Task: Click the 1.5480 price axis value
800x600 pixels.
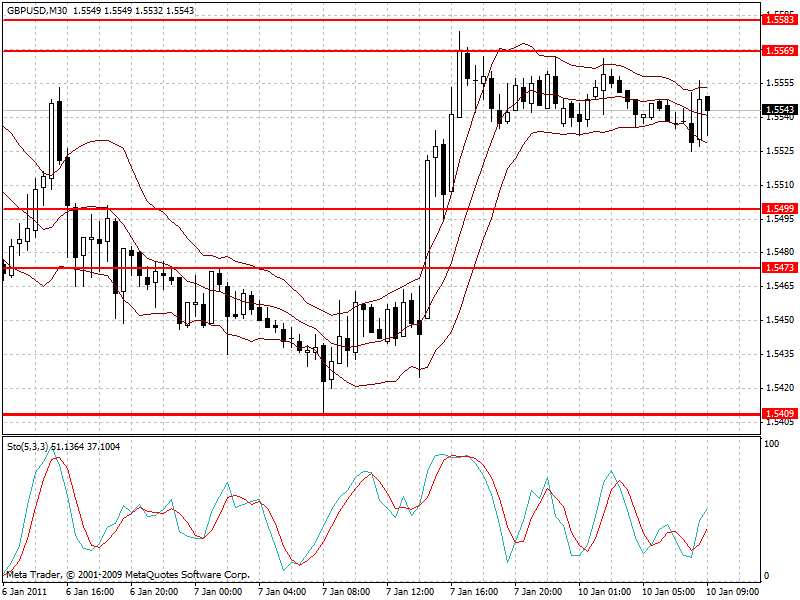Action: tap(780, 252)
